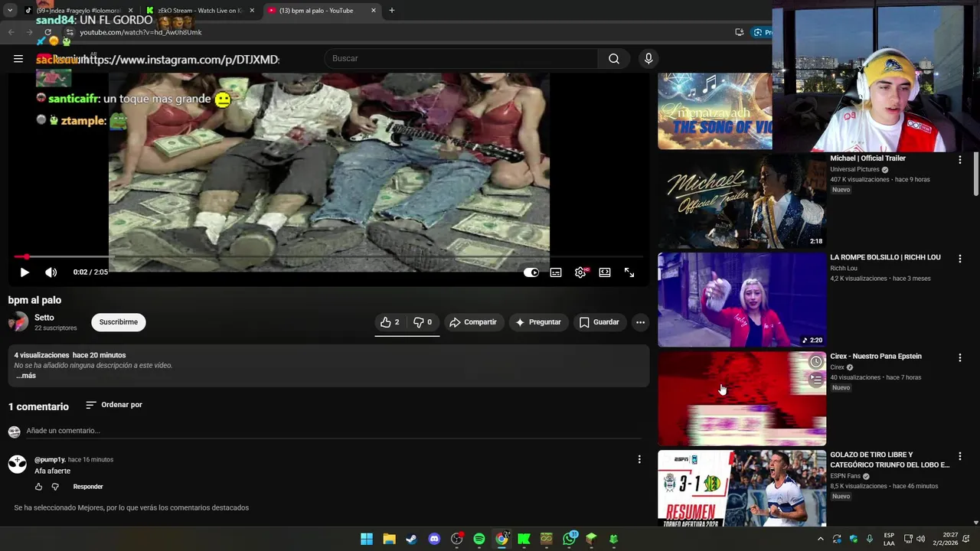This screenshot has height=551, width=980.
Task: Open options for GOLAZO DE TIRO LIBRE
Action: click(959, 456)
